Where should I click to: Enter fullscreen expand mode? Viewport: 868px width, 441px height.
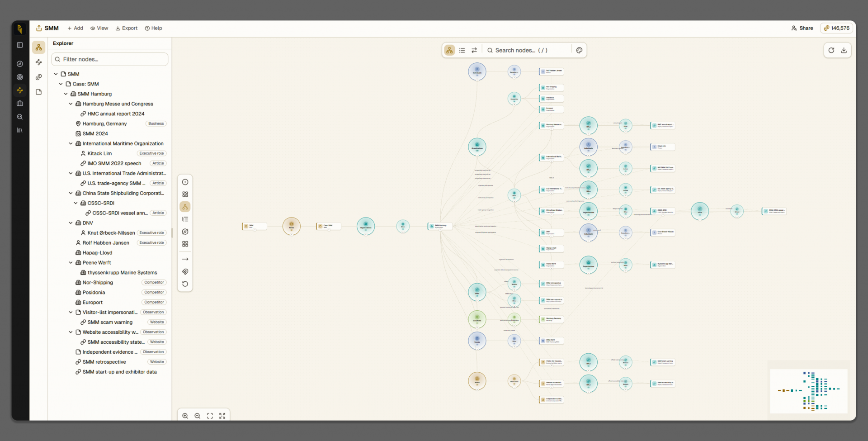[x=222, y=416]
